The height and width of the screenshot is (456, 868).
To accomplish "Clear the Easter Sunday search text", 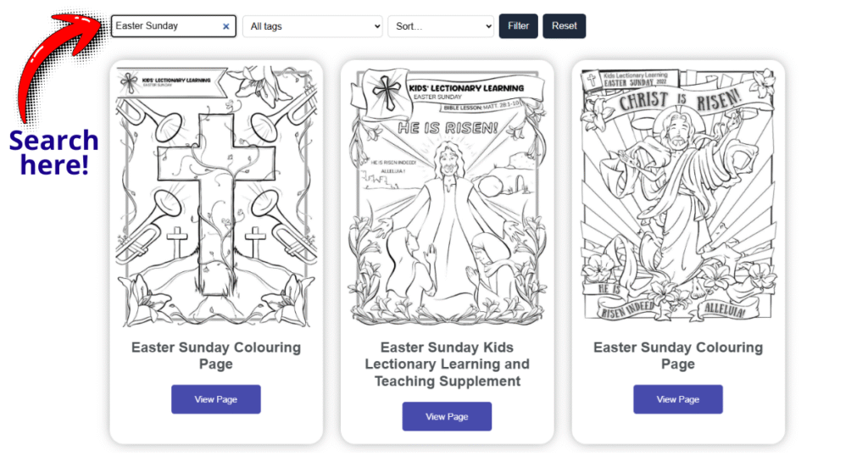I will 225,26.
